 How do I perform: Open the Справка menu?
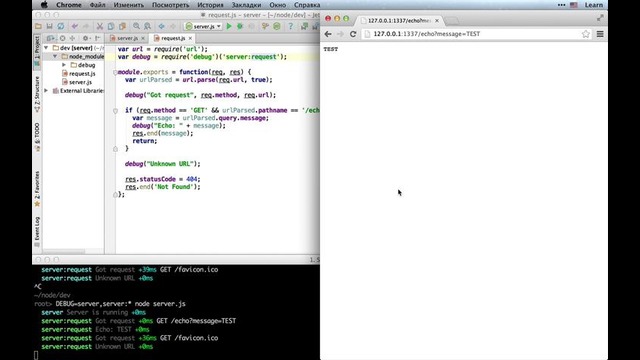(x=307, y=5)
